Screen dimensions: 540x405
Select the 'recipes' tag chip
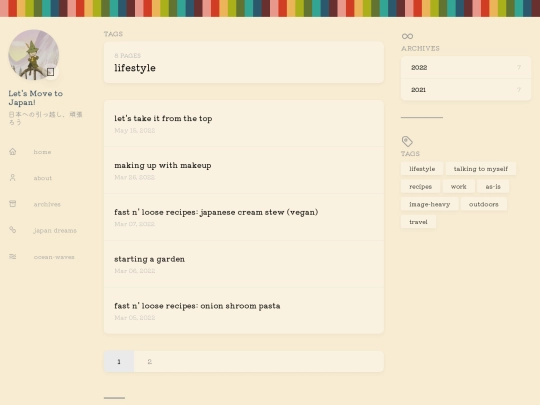tap(420, 186)
